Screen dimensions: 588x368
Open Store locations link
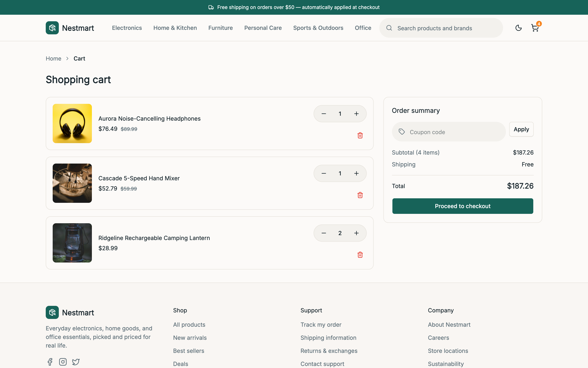click(x=448, y=351)
